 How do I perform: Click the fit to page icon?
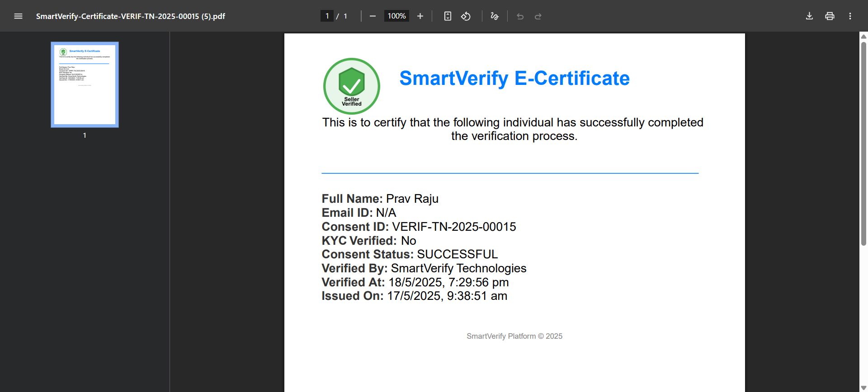448,16
